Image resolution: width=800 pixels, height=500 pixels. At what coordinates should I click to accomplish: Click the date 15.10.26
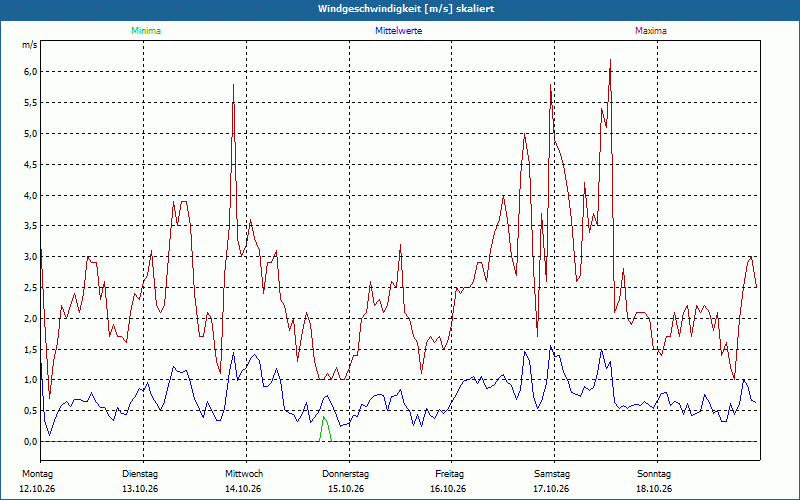click(x=346, y=489)
